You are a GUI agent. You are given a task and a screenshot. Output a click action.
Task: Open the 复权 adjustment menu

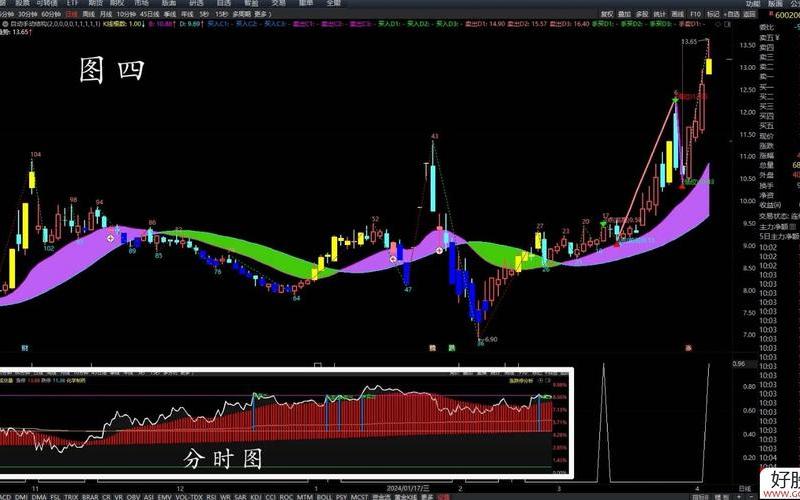607,14
